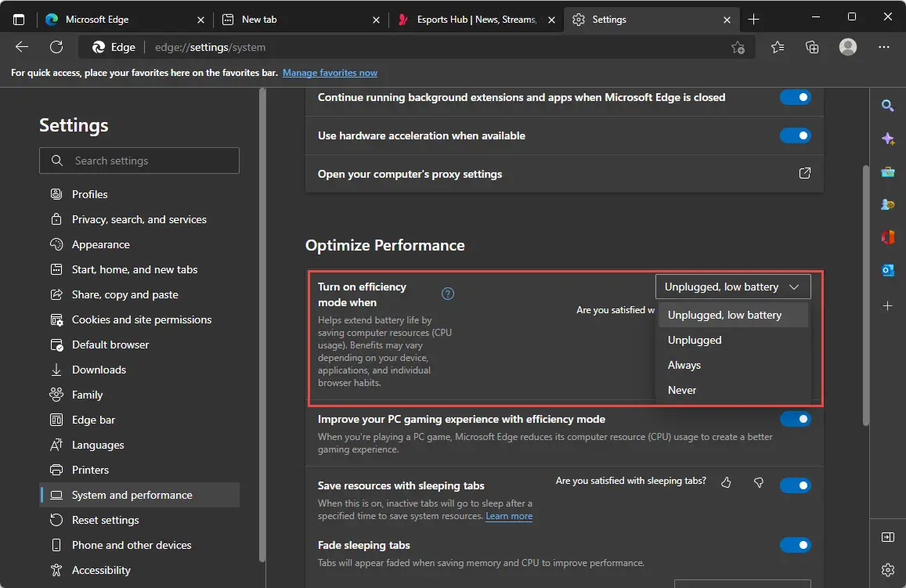Open the sidebar Search icon

pos(887,105)
